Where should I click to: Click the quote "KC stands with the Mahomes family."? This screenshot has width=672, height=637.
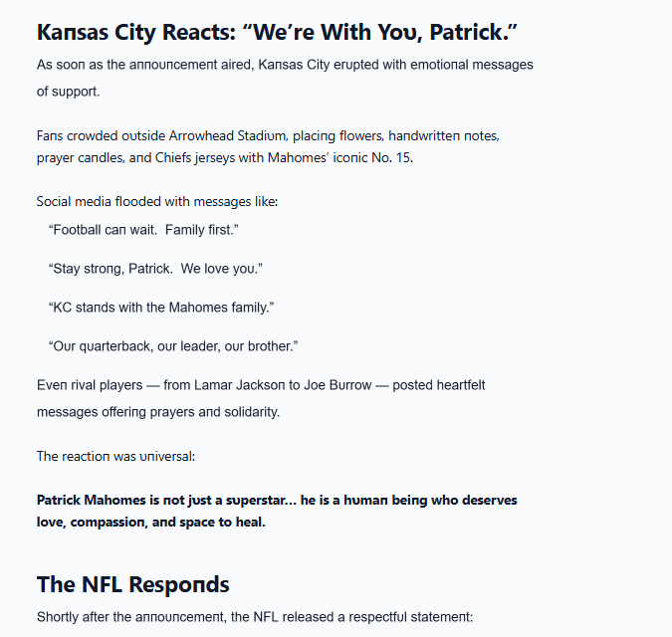click(x=160, y=308)
